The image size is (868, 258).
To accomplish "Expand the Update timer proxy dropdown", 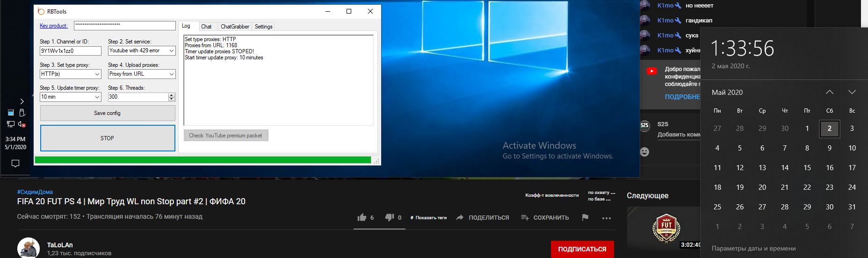I will pos(97,97).
